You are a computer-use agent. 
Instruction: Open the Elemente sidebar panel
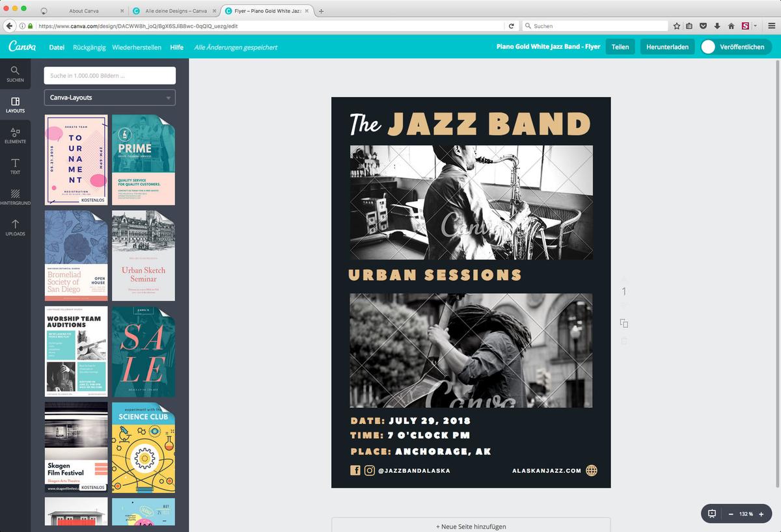15,135
